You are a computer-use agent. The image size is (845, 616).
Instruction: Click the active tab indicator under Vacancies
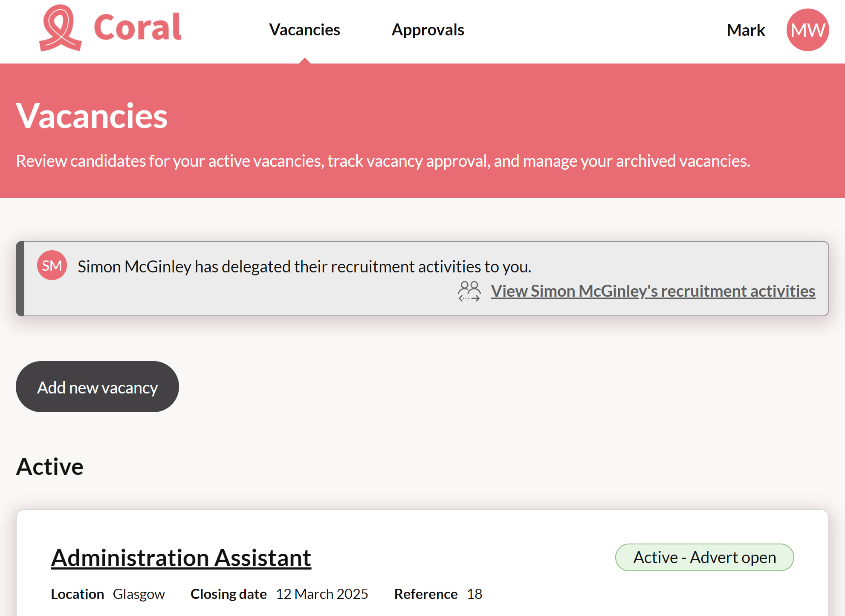click(x=304, y=61)
